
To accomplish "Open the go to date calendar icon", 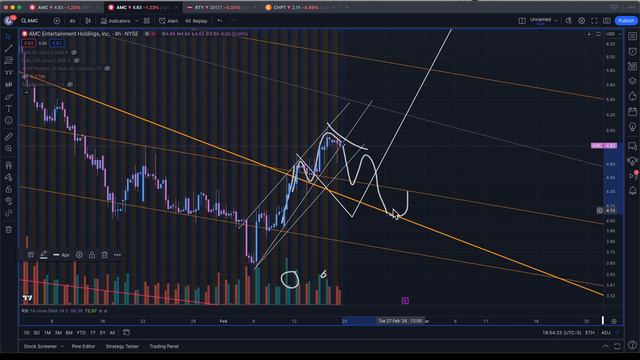I will click(127, 333).
